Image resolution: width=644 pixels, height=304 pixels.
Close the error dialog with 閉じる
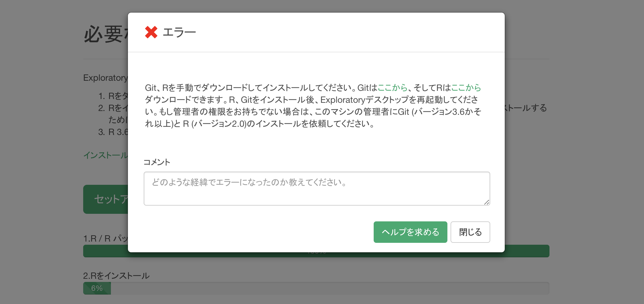pos(470,232)
